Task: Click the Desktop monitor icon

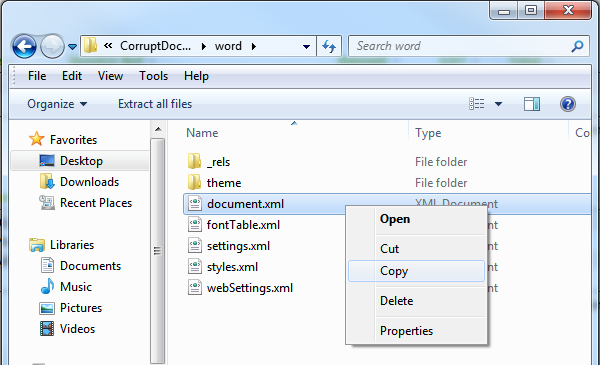Action: click(x=47, y=161)
